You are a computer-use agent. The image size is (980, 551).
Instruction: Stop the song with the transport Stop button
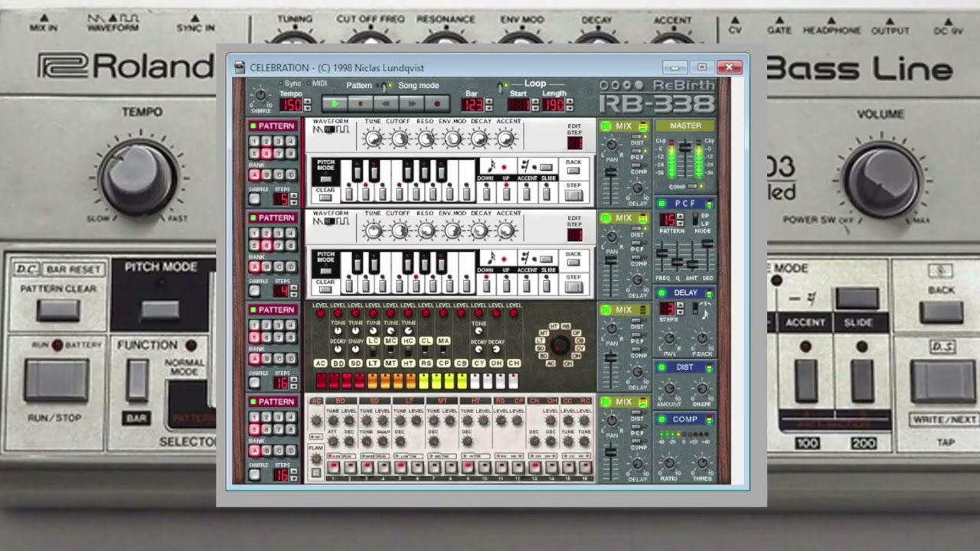tap(361, 103)
